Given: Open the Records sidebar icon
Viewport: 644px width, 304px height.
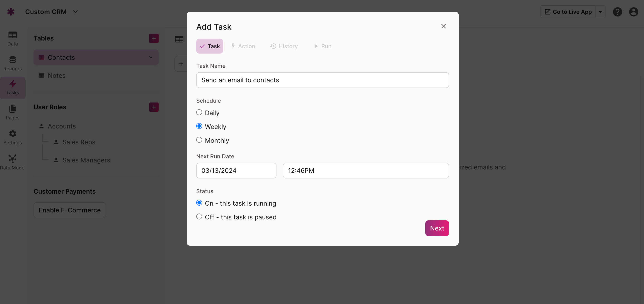Looking at the screenshot, I should tap(12, 64).
